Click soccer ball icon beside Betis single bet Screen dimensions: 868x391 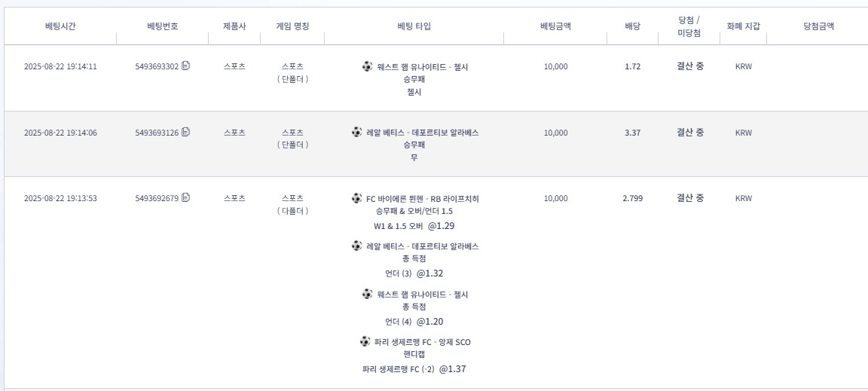tap(356, 133)
